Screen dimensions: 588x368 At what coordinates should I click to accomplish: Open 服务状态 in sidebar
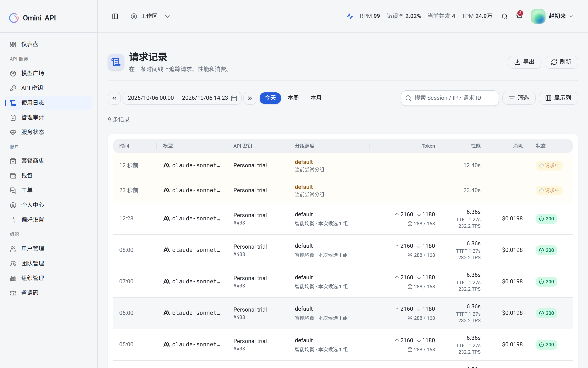49,132
